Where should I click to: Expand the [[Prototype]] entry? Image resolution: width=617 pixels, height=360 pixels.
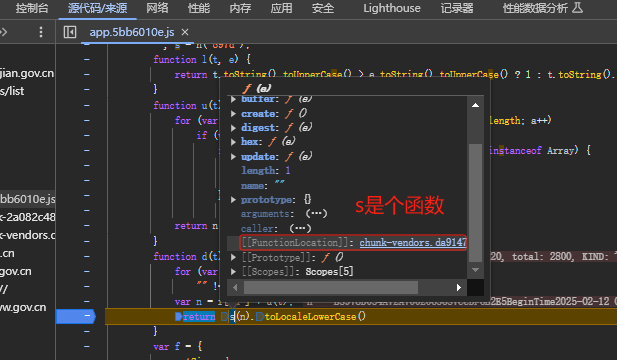tap(233, 257)
